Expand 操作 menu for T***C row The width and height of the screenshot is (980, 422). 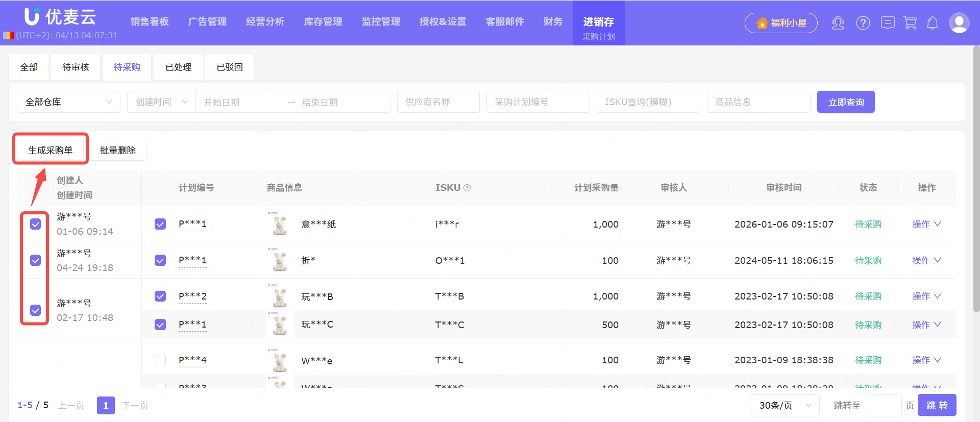(x=926, y=325)
